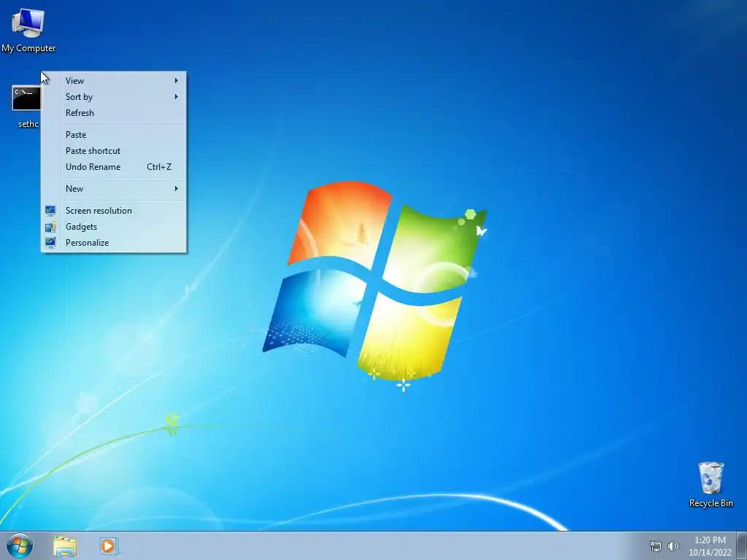Image resolution: width=747 pixels, height=560 pixels.
Task: Open the network status tray icon
Action: [656, 546]
